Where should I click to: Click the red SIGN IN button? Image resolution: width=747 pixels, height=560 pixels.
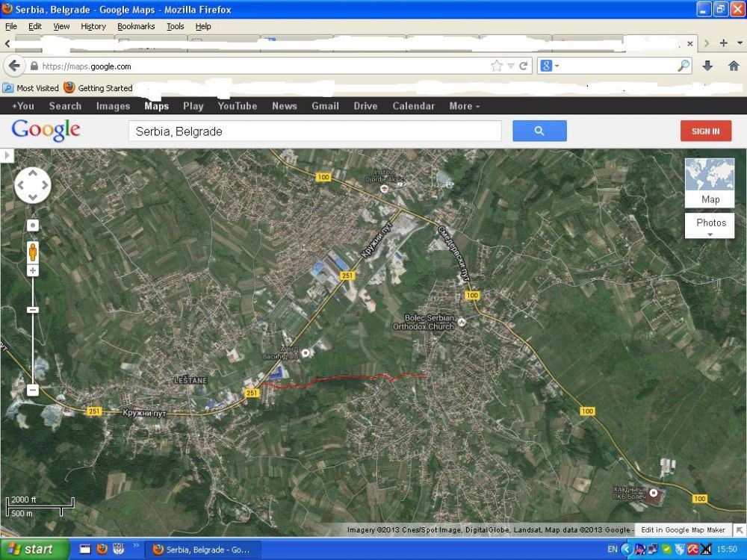pyautogui.click(x=706, y=131)
